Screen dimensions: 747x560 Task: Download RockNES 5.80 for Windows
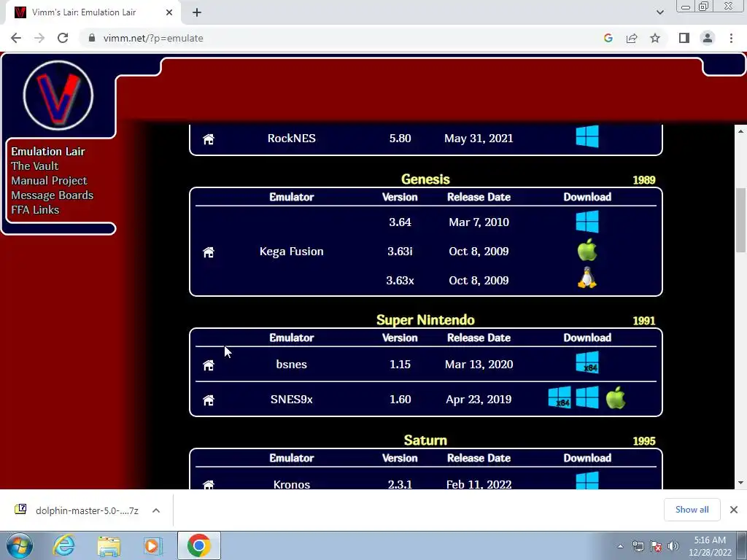pyautogui.click(x=587, y=136)
